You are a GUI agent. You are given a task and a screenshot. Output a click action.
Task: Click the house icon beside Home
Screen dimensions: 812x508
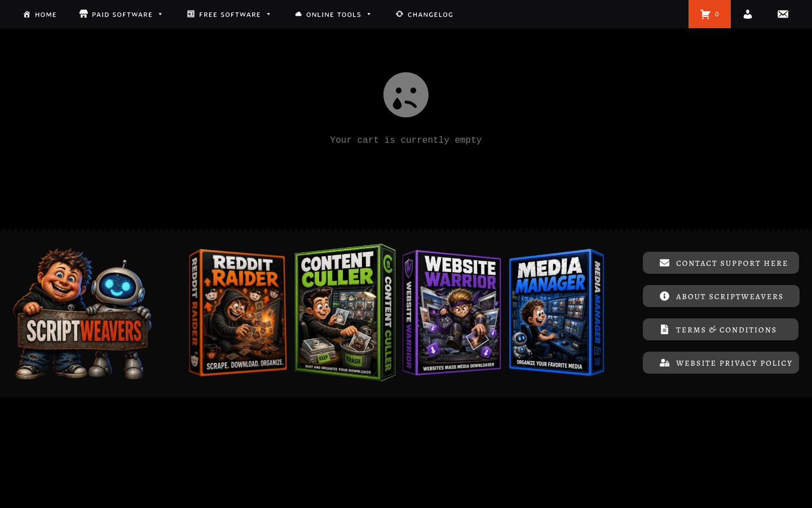coord(27,14)
